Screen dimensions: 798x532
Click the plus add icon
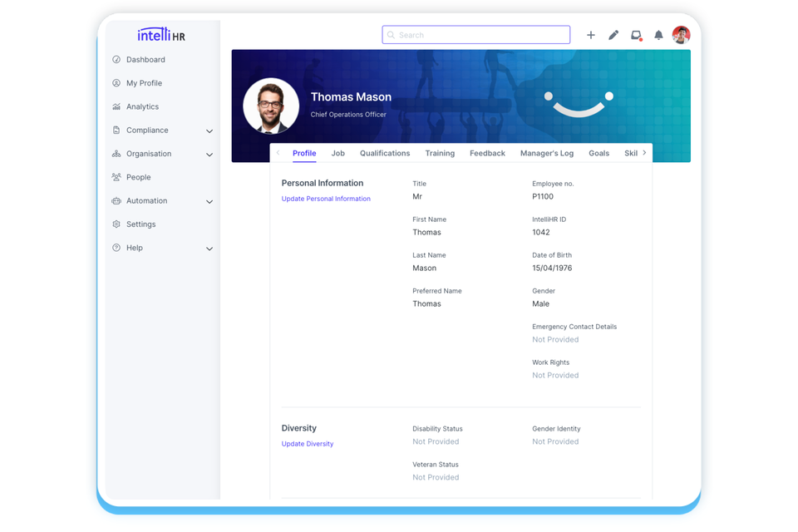[x=590, y=35]
